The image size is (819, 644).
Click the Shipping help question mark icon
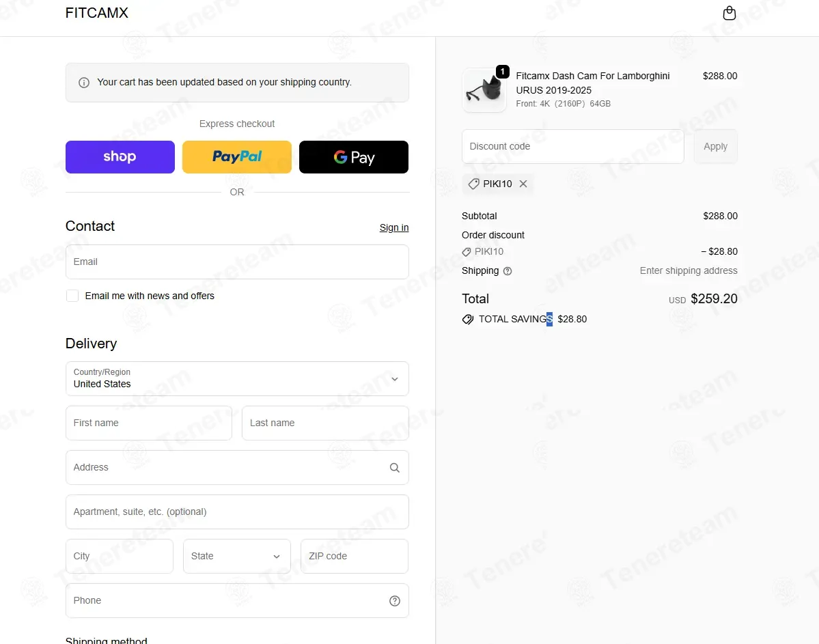coord(508,271)
